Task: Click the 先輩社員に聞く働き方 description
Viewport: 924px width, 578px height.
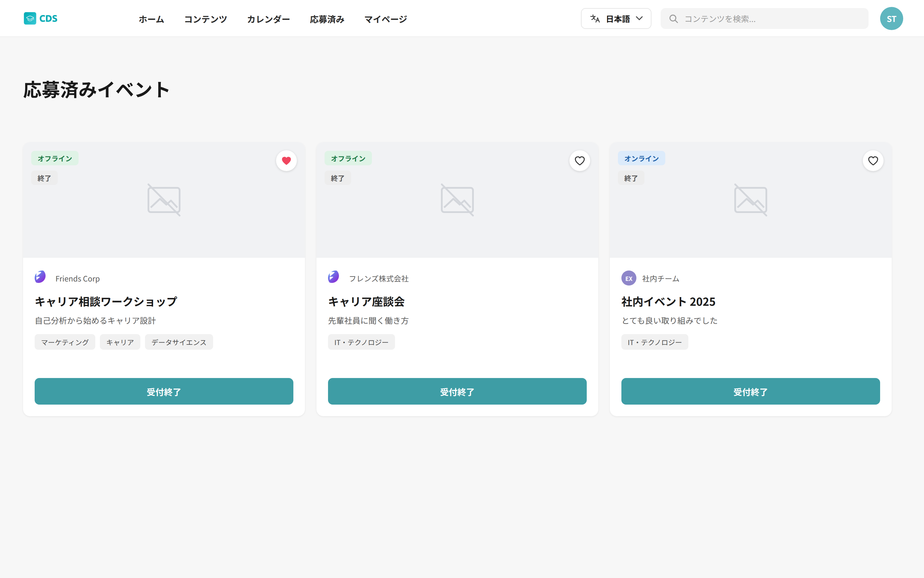Action: 368,321
